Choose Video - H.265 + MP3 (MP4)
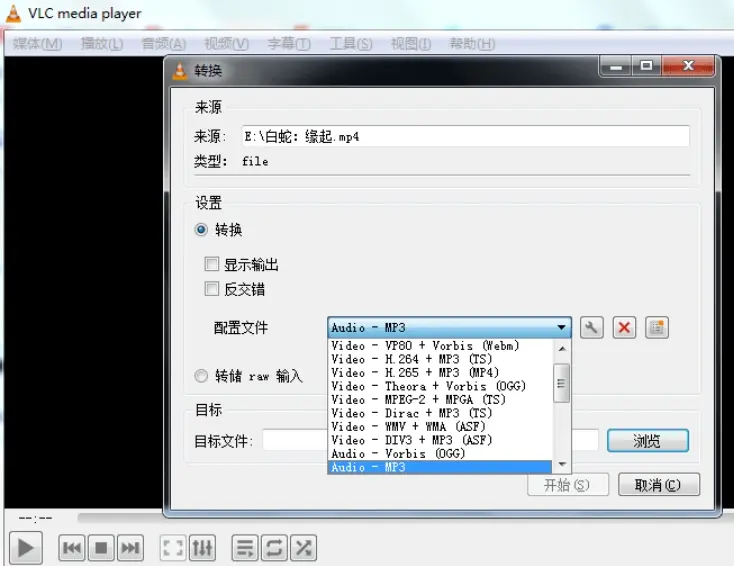The image size is (734, 566). pos(440,373)
